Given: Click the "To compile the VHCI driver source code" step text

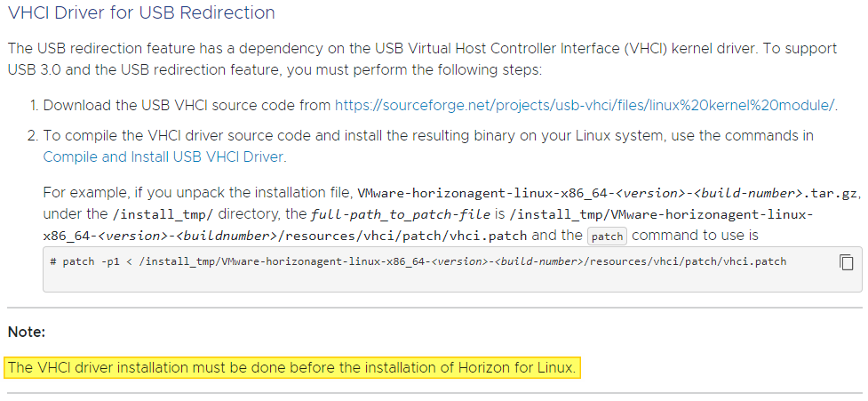Looking at the screenshot, I should point(267,136).
